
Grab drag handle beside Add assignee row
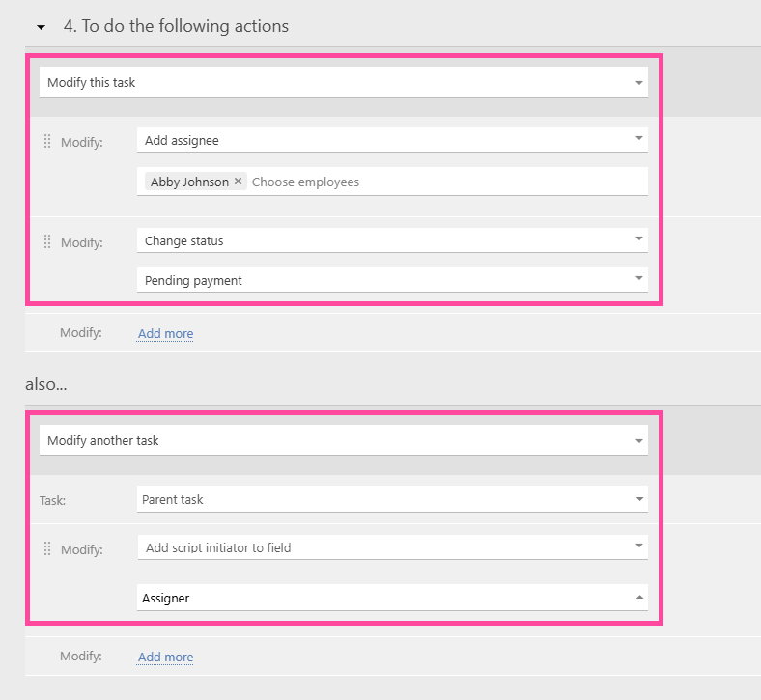[x=47, y=141]
